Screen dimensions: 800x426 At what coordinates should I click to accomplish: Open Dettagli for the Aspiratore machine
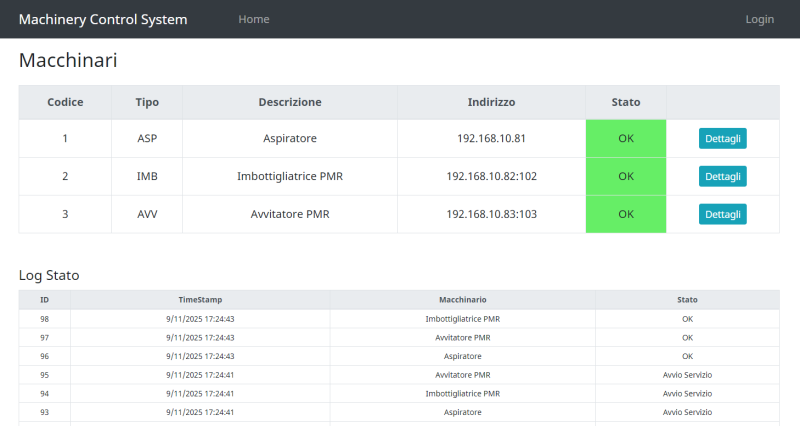[x=722, y=139]
